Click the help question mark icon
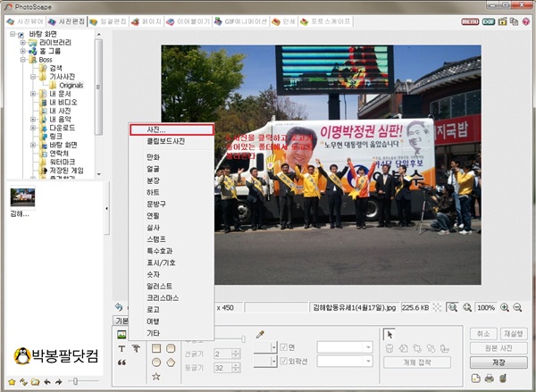Screen dimensions: 536x392 pos(526,21)
